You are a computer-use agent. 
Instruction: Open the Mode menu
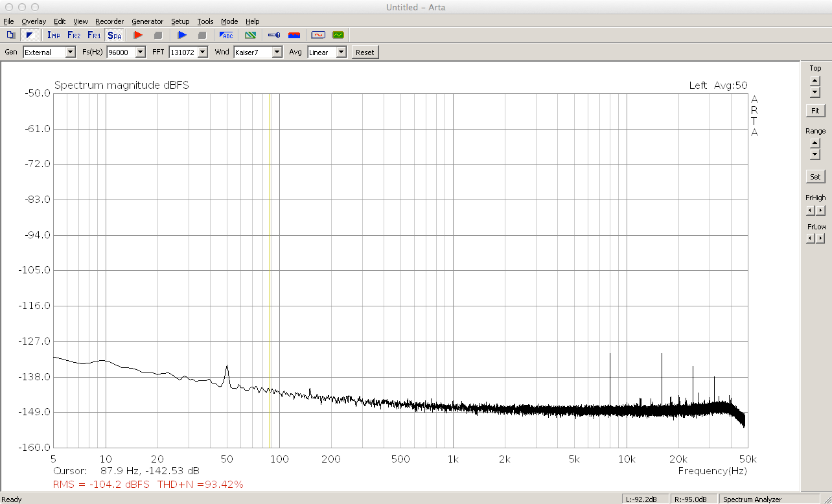229,21
